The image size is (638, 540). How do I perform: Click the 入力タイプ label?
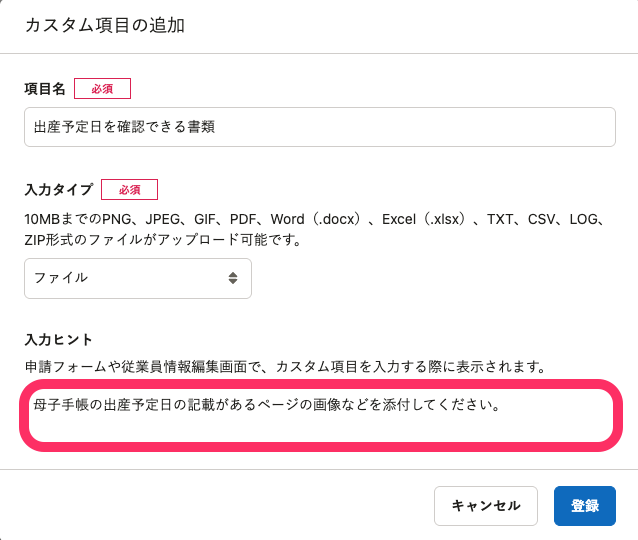pyautogui.click(x=59, y=190)
